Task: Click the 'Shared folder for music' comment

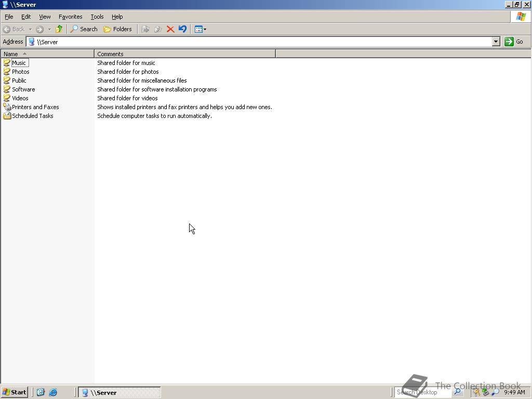Action: 126,63
